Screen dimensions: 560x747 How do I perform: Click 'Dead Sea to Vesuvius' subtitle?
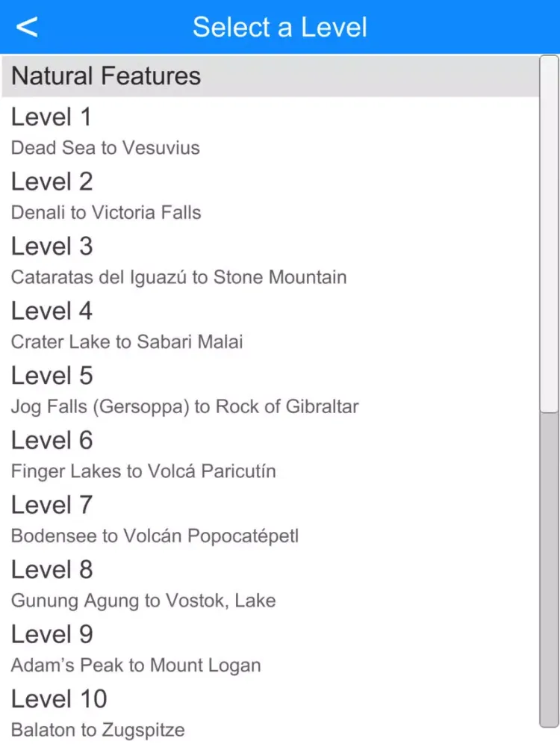coord(105,148)
